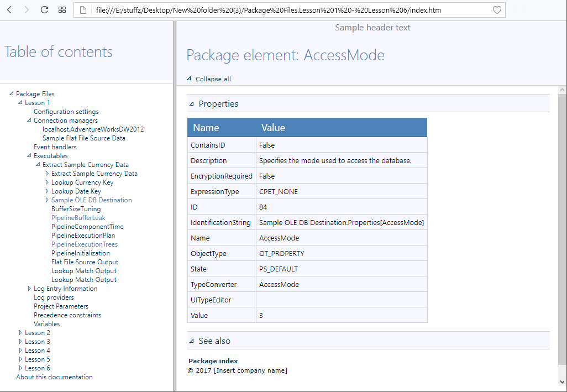Reload the page with the refresh icon

pos(44,9)
